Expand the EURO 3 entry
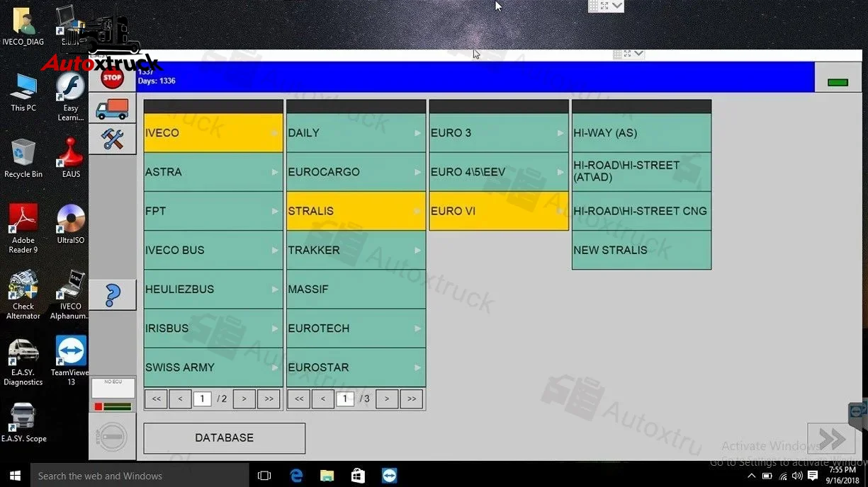 tap(499, 133)
